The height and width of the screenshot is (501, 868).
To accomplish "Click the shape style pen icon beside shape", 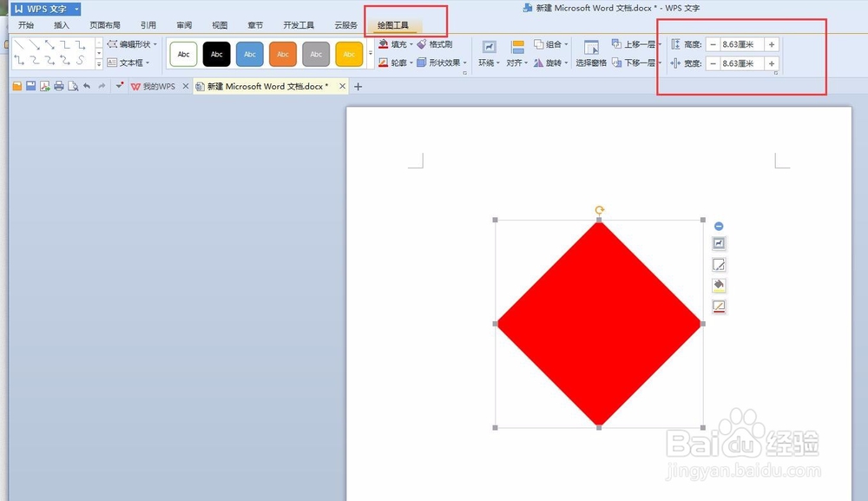I will click(x=719, y=265).
